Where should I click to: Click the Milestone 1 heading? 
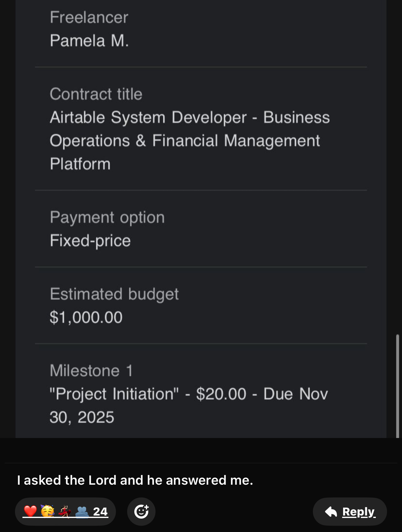click(91, 371)
